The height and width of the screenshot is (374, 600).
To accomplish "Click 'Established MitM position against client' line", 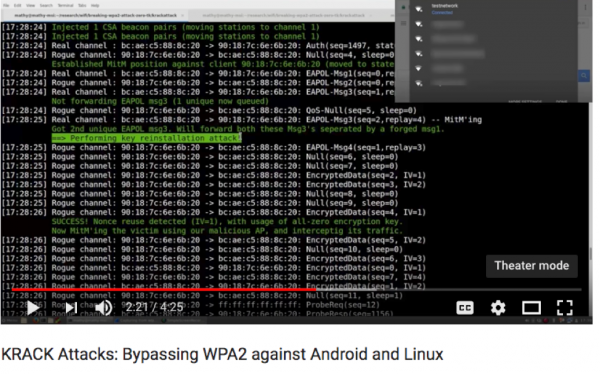I will point(223,64).
